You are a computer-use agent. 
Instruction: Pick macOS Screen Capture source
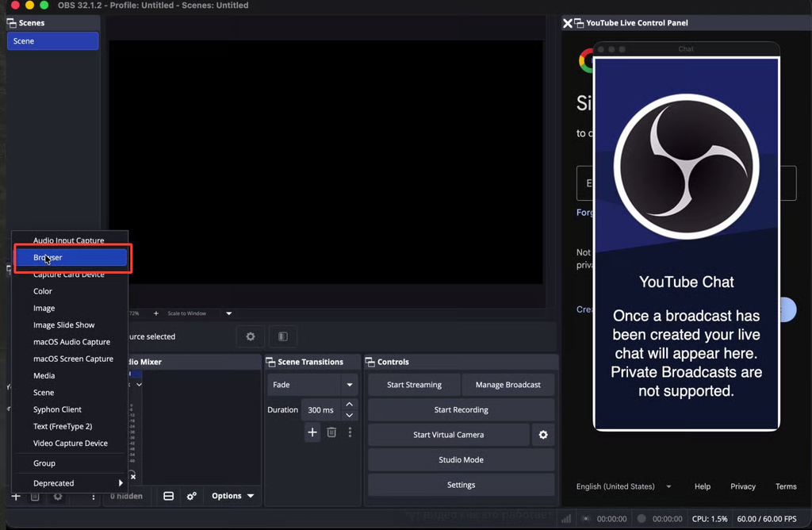pyautogui.click(x=70, y=359)
